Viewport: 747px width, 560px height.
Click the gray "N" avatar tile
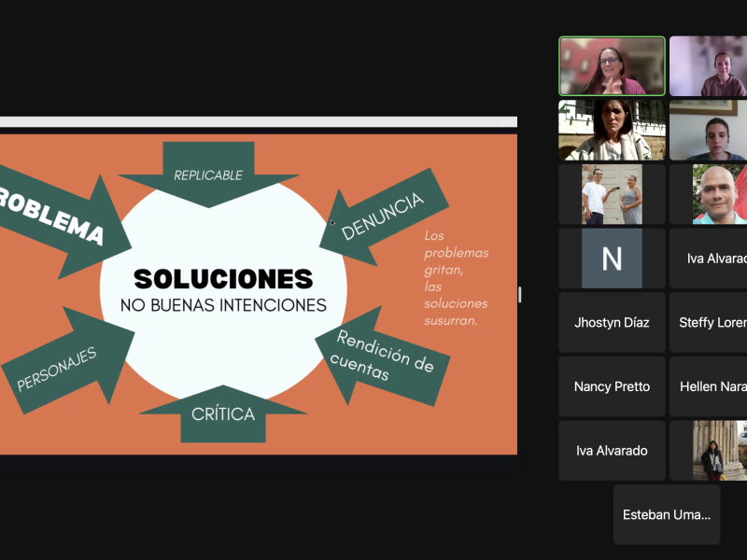point(612,259)
